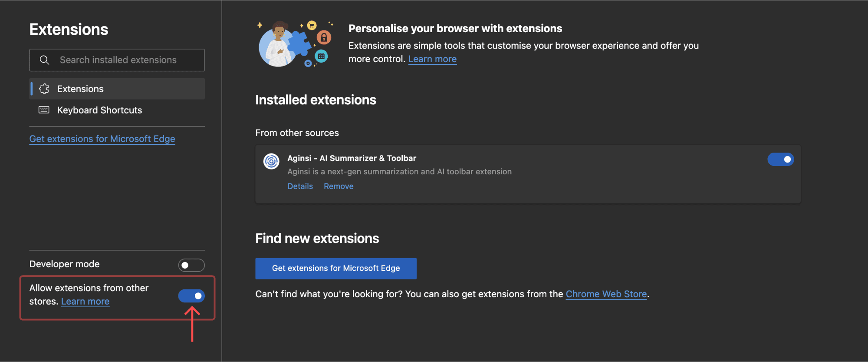Click the Aginsi - AI Summarizer & Toolbar title
The image size is (868, 362).
point(352,158)
